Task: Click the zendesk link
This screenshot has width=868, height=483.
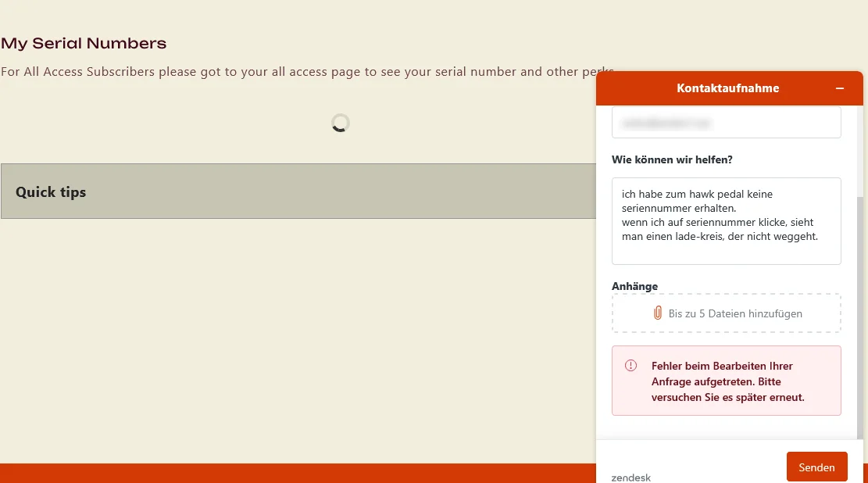Action: 631,478
